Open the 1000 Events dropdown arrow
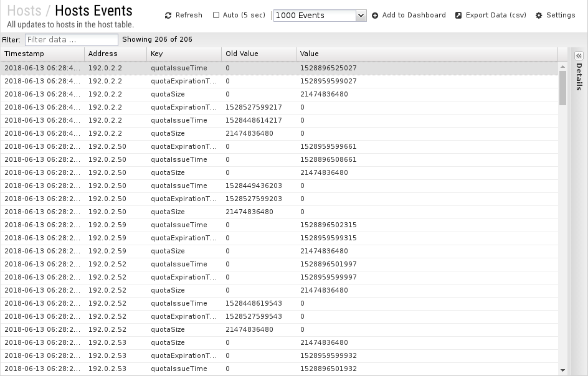 [361, 16]
